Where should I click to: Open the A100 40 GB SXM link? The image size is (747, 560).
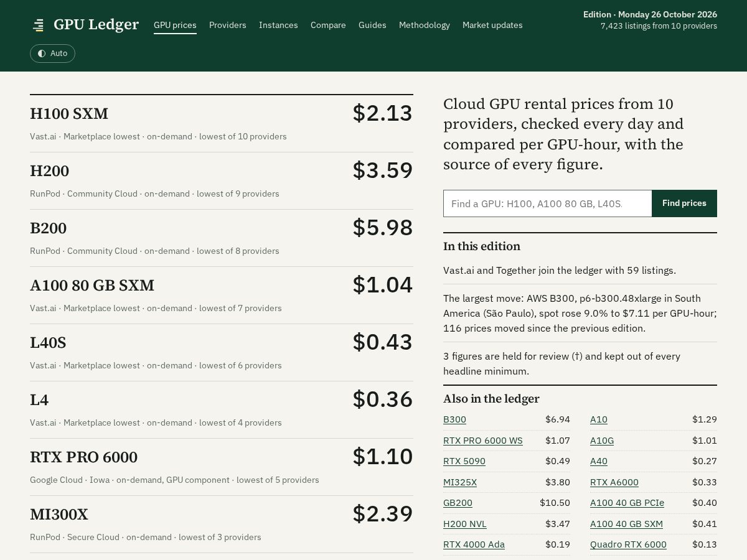click(626, 524)
